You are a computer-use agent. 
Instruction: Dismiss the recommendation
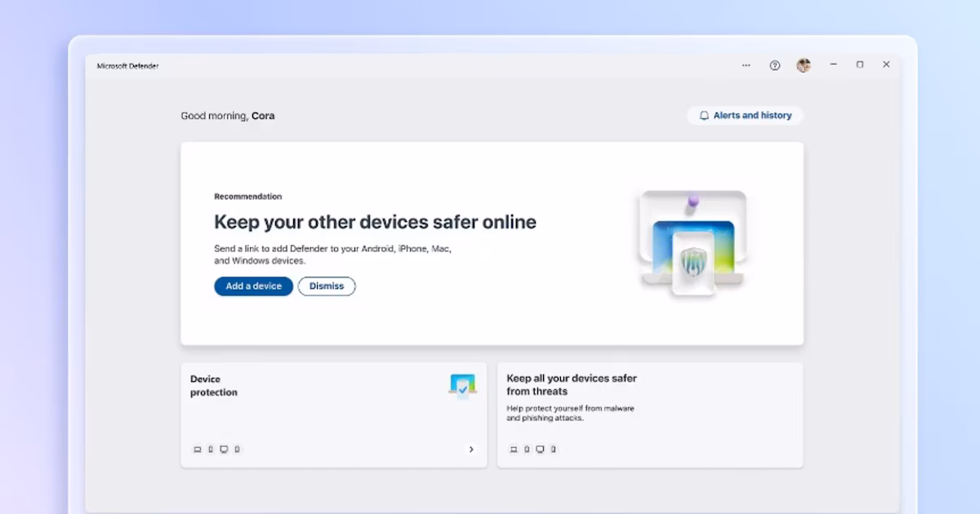pos(327,286)
